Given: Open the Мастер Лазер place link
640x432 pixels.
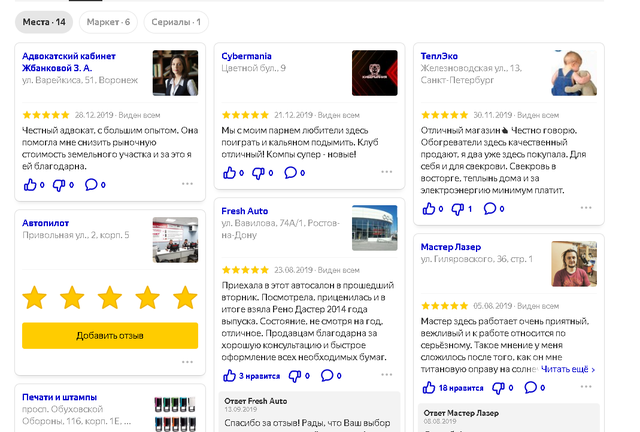Looking at the screenshot, I should click(x=451, y=247).
